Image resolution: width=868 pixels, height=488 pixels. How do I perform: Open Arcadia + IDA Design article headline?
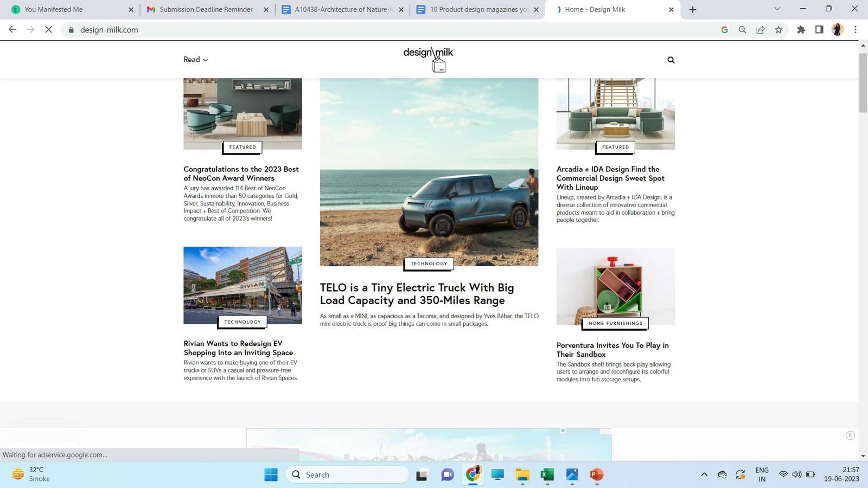[610, 178]
